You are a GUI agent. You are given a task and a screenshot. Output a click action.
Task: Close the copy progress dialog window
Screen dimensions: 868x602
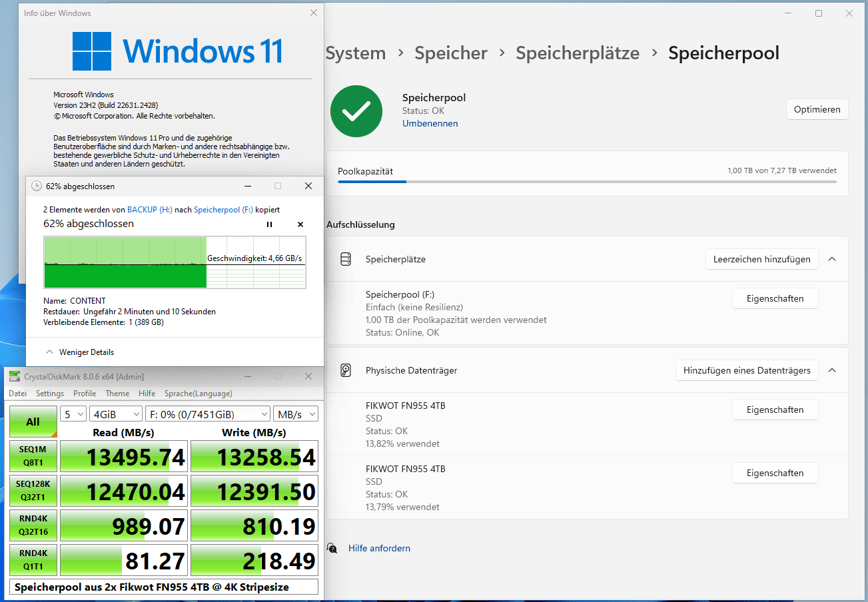click(x=308, y=186)
